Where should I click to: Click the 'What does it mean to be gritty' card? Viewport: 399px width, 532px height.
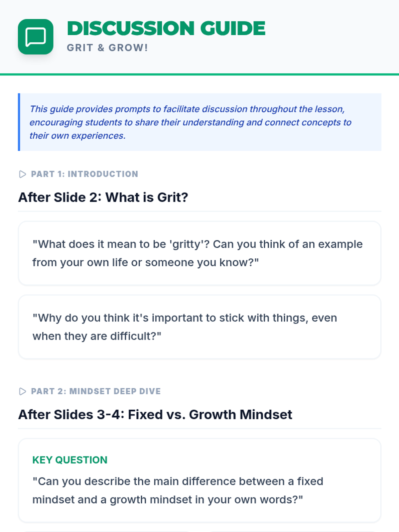click(199, 253)
